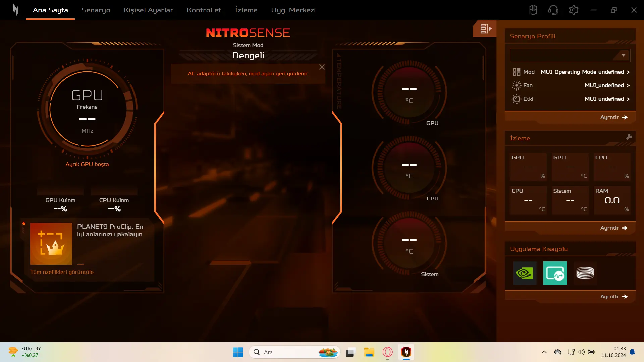Click the Windows search box
644x362 pixels.
coord(294,352)
